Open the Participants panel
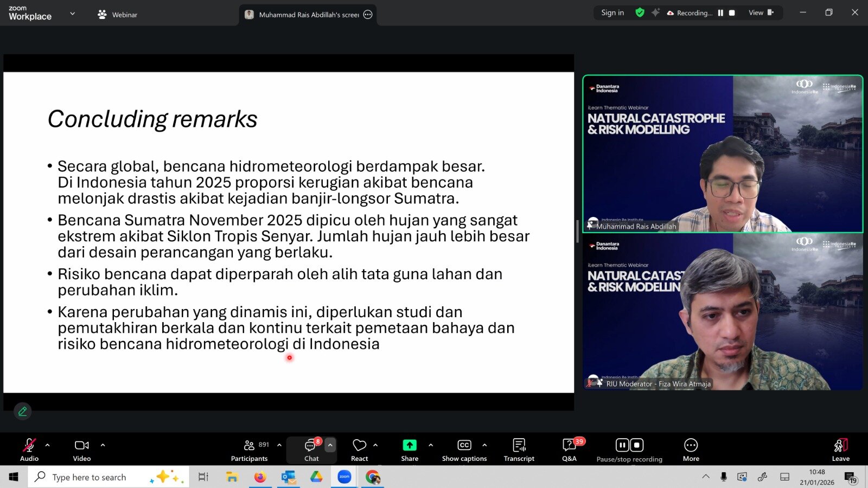Screen dimensions: 868x488 coord(249,450)
